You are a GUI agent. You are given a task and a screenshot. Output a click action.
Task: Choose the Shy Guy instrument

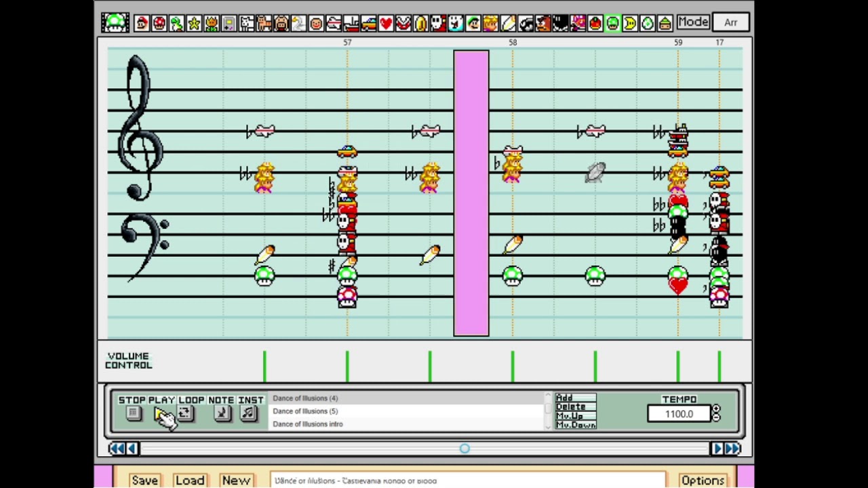[x=438, y=23]
